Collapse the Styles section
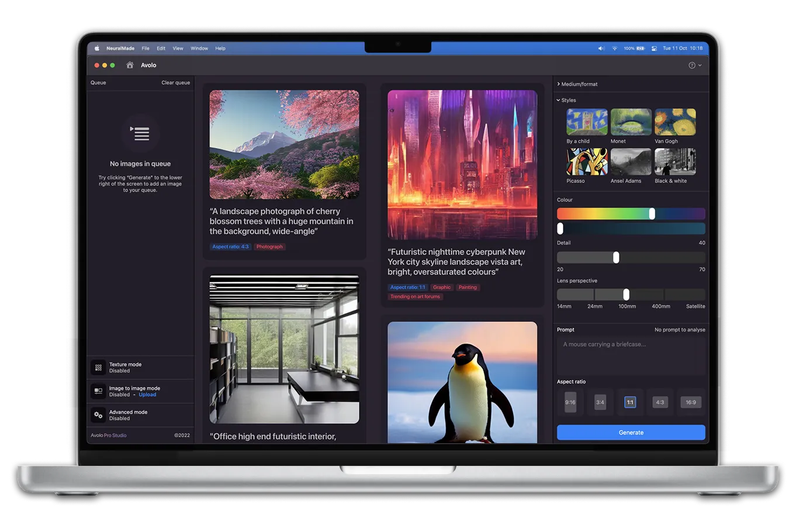The height and width of the screenshot is (532, 796). pyautogui.click(x=567, y=101)
